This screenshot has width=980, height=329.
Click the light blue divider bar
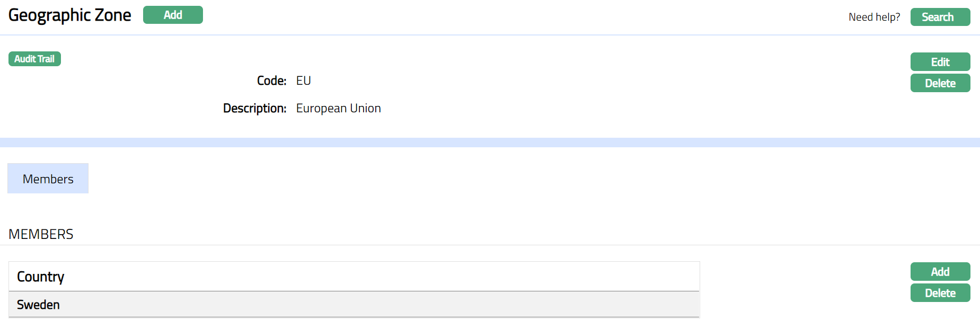(490, 143)
